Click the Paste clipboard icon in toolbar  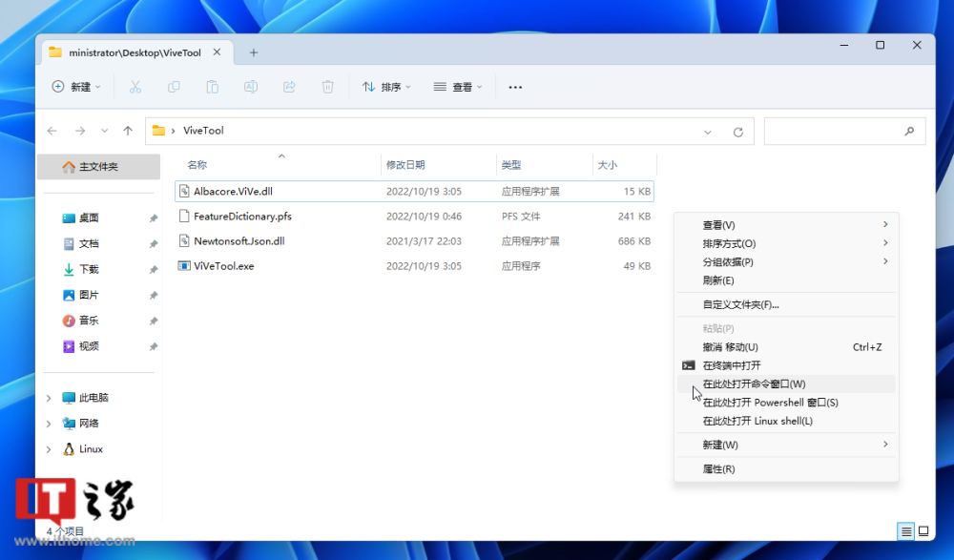coord(213,87)
